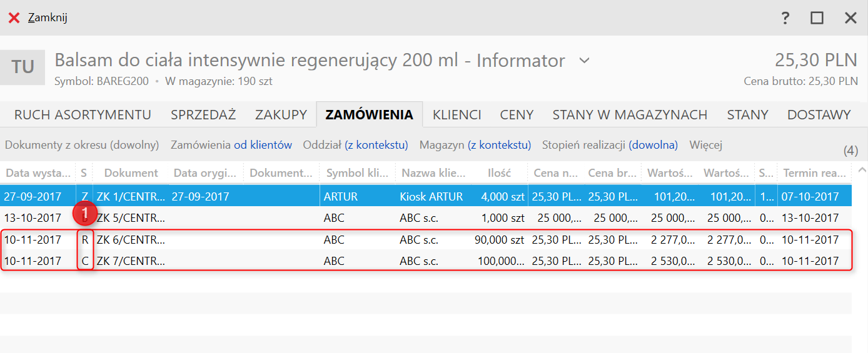Set the Stopień realizacji '(dowolna)' filter

click(x=653, y=145)
